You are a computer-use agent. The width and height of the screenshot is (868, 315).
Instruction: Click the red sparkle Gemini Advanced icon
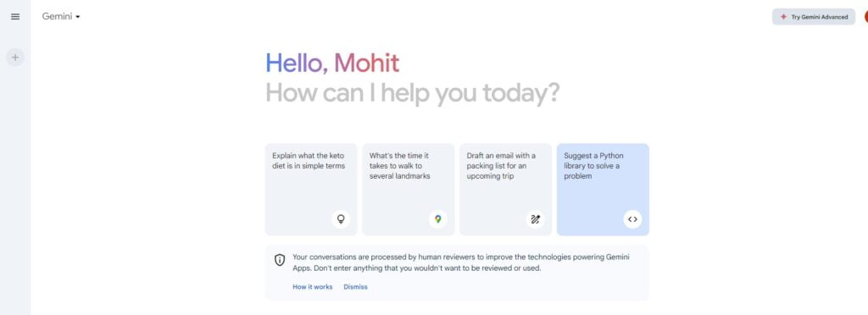[782, 17]
